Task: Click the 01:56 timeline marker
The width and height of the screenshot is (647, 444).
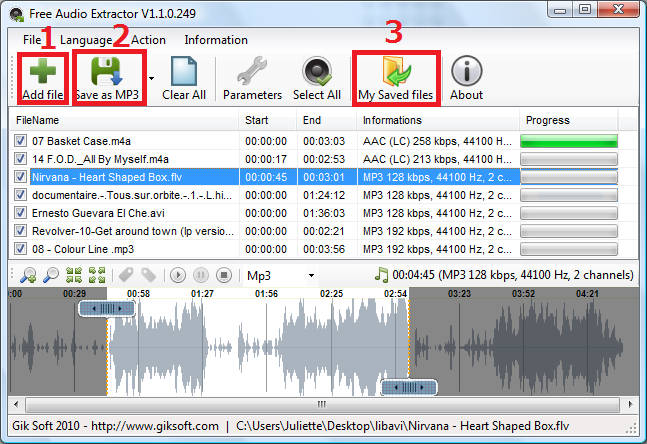Action: pyautogui.click(x=266, y=294)
